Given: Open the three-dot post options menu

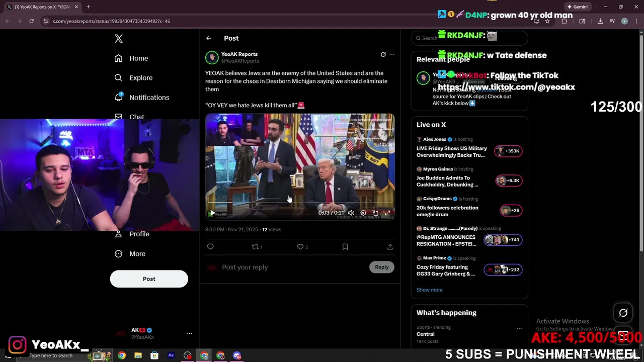Looking at the screenshot, I should [392, 54].
